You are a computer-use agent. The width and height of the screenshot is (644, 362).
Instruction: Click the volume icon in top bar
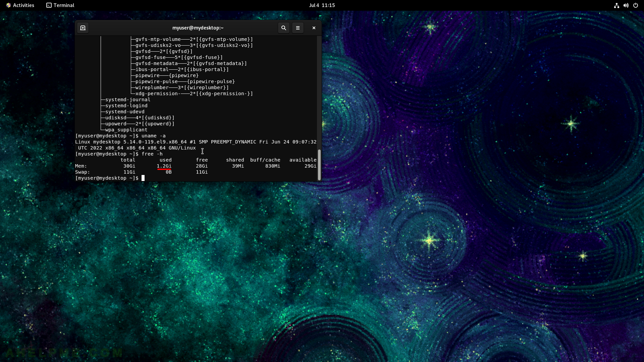tap(626, 5)
